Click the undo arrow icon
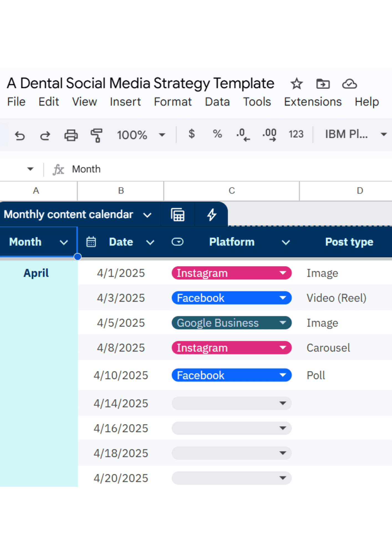This screenshot has height=555, width=392. point(20,135)
